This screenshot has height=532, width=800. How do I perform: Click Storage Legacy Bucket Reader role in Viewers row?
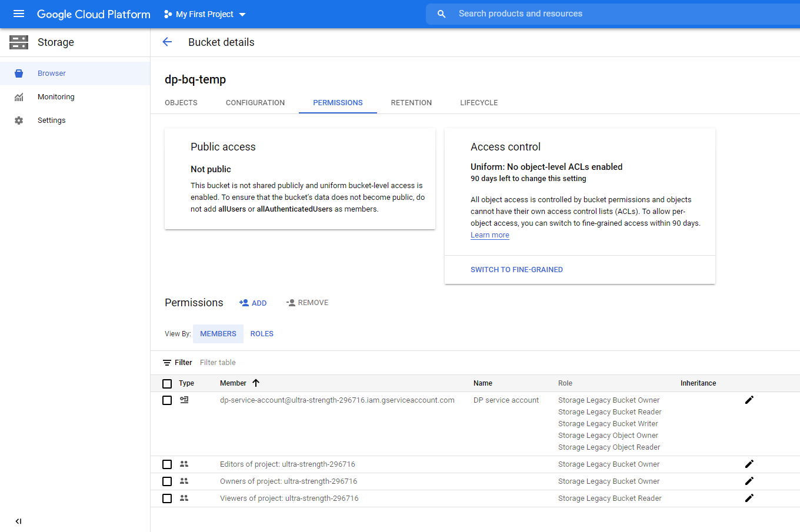[x=610, y=498]
